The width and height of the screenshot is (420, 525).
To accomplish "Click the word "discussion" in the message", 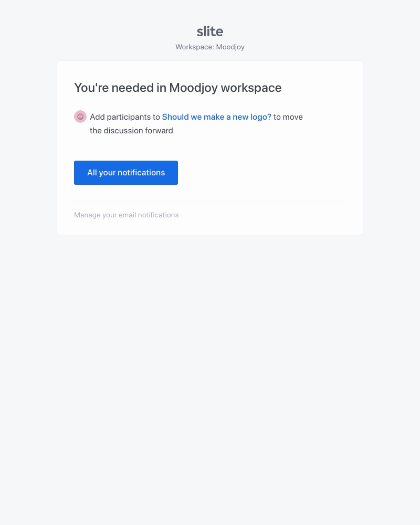I will (x=123, y=131).
